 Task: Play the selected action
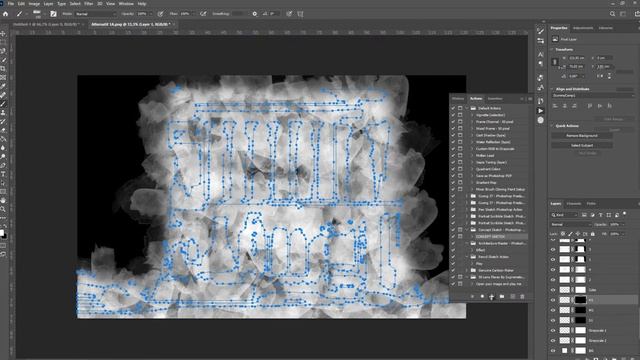tap(492, 297)
